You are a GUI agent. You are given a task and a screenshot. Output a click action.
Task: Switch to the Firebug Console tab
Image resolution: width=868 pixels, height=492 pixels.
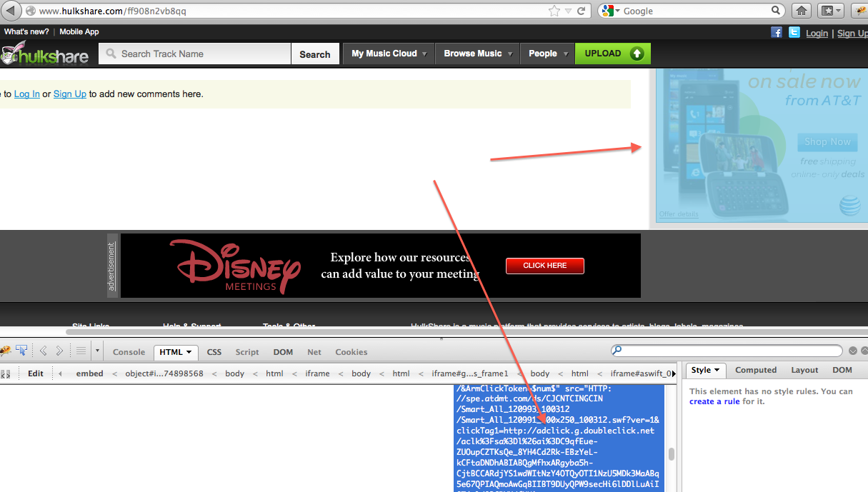129,352
